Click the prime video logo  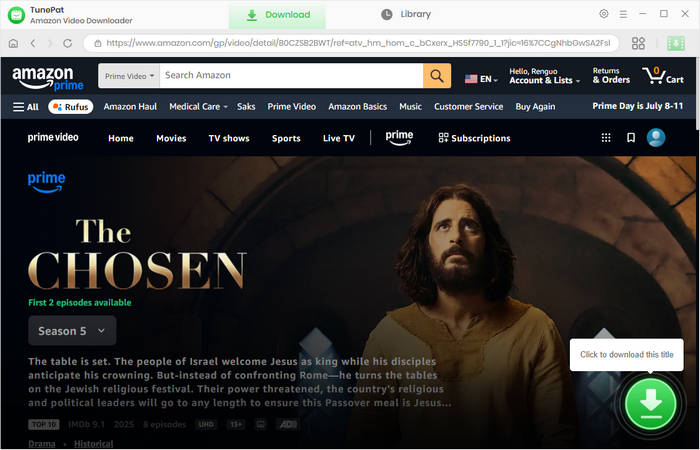(x=53, y=138)
